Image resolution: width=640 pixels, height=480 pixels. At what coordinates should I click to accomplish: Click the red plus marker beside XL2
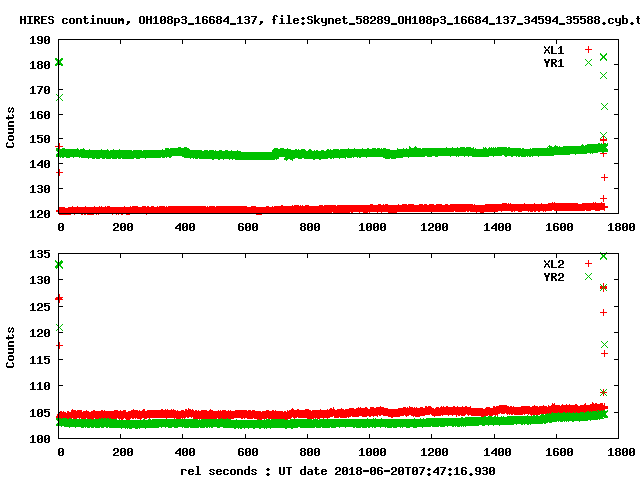588,264
